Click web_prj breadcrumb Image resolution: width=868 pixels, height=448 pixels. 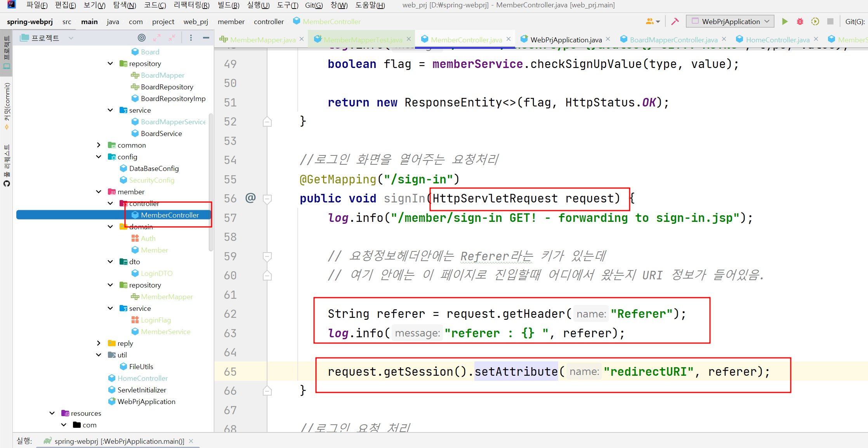coord(196,22)
